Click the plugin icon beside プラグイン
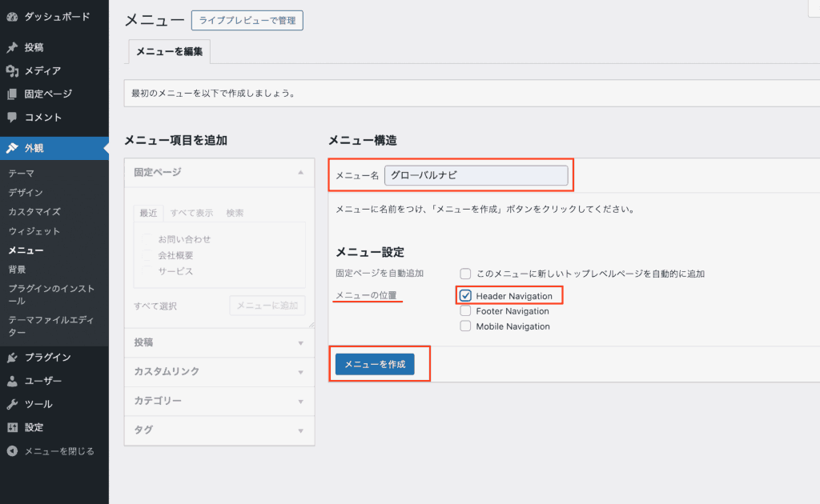Image resolution: width=820 pixels, height=504 pixels. (x=12, y=358)
